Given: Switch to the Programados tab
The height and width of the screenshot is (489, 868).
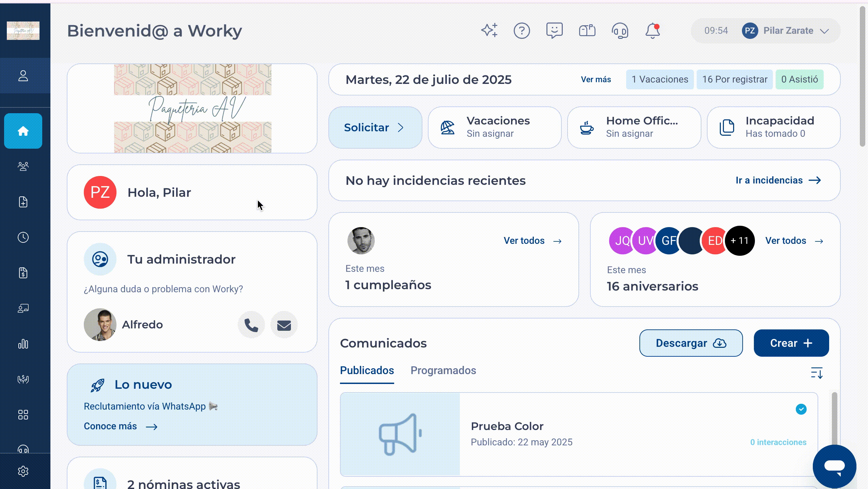Looking at the screenshot, I should pyautogui.click(x=443, y=371).
